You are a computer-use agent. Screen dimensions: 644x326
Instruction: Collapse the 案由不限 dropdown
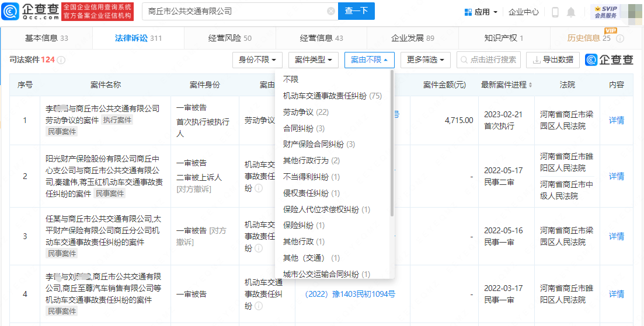pos(369,60)
